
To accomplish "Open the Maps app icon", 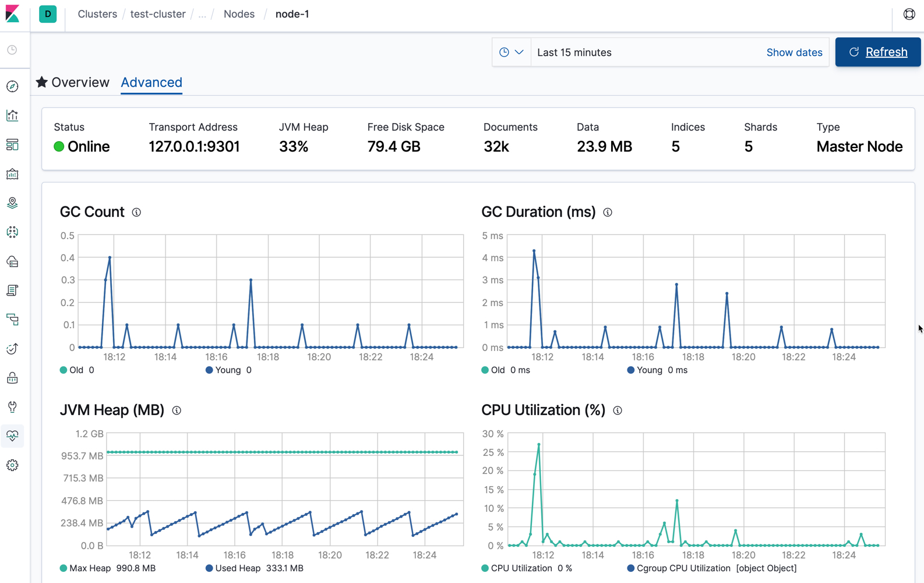I will point(12,203).
